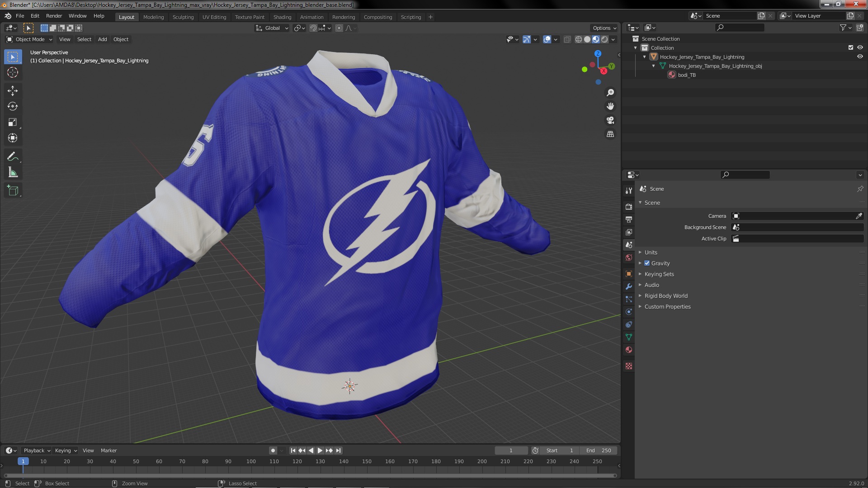This screenshot has height=488, width=868.
Task: Open the Options dropdown
Action: click(604, 28)
